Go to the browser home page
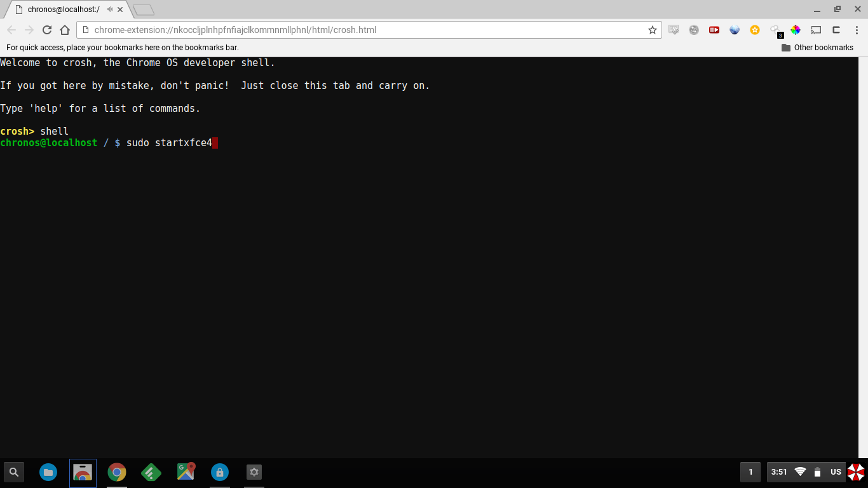Screen dimensions: 868x488 tap(65, 30)
